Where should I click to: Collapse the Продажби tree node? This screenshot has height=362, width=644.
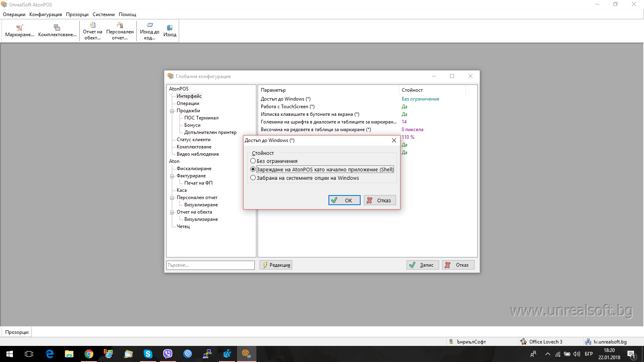172,111
